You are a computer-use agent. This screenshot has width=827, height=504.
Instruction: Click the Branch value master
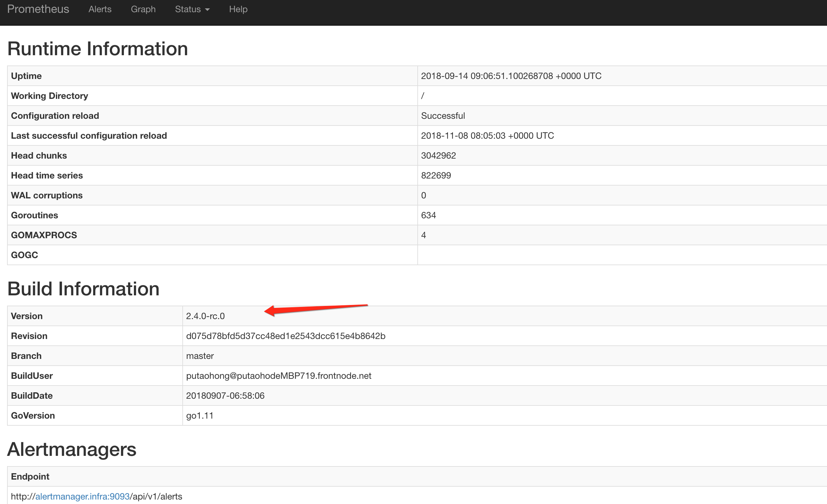(x=200, y=356)
